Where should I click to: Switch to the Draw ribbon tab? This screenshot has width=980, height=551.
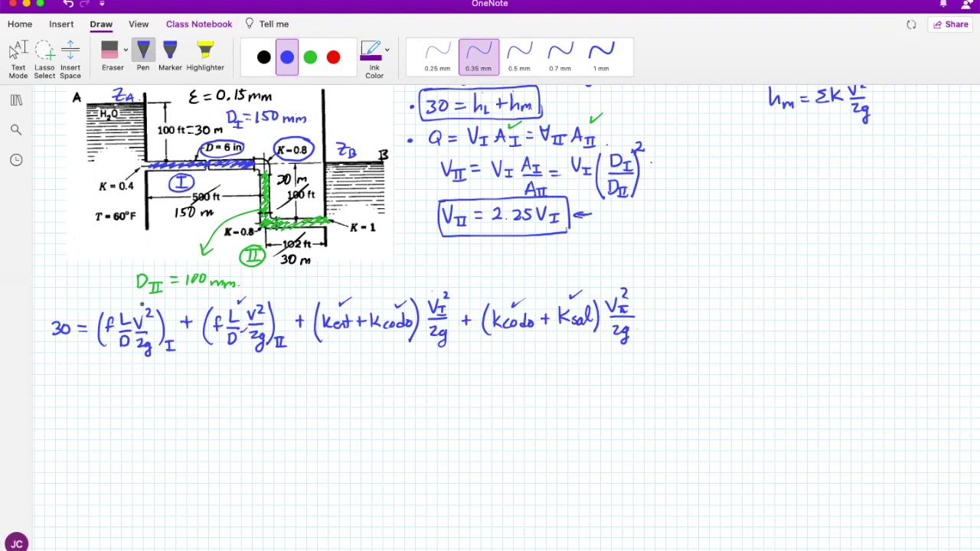[x=101, y=24]
